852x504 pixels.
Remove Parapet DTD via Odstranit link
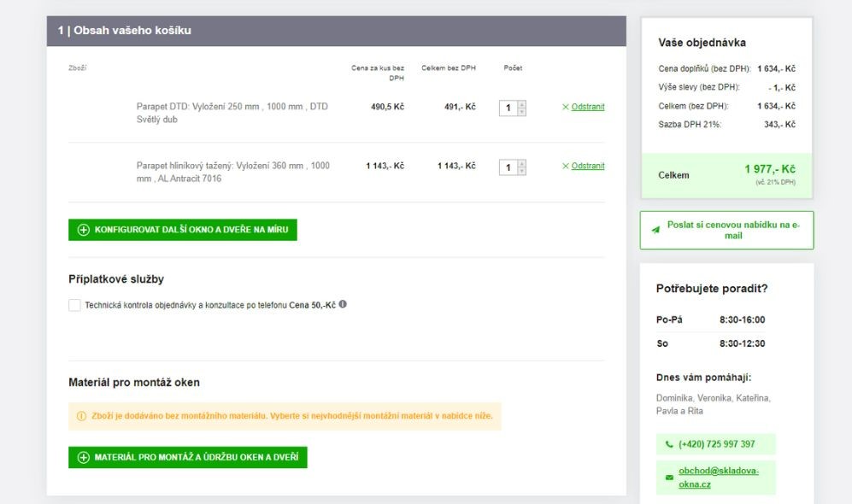click(588, 107)
